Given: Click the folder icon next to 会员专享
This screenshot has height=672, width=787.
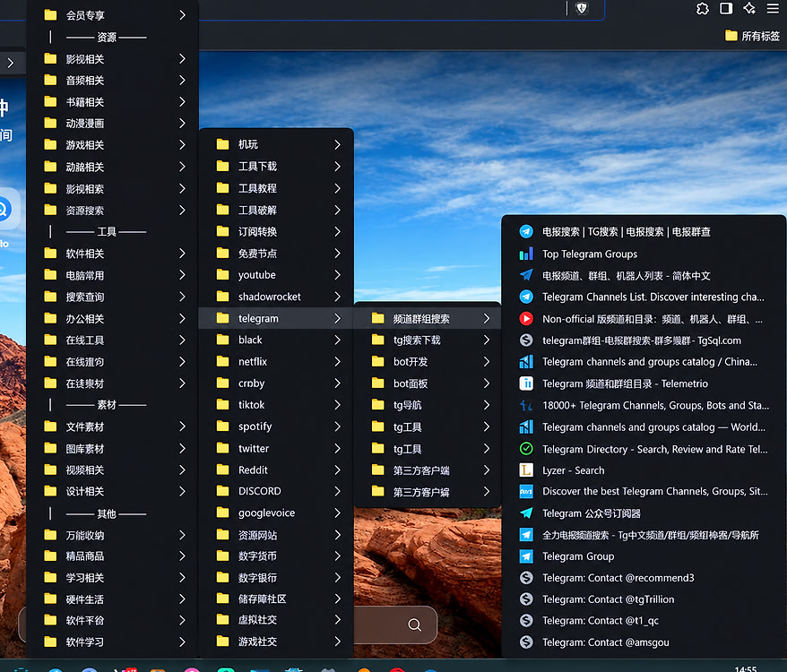Looking at the screenshot, I should [50, 15].
